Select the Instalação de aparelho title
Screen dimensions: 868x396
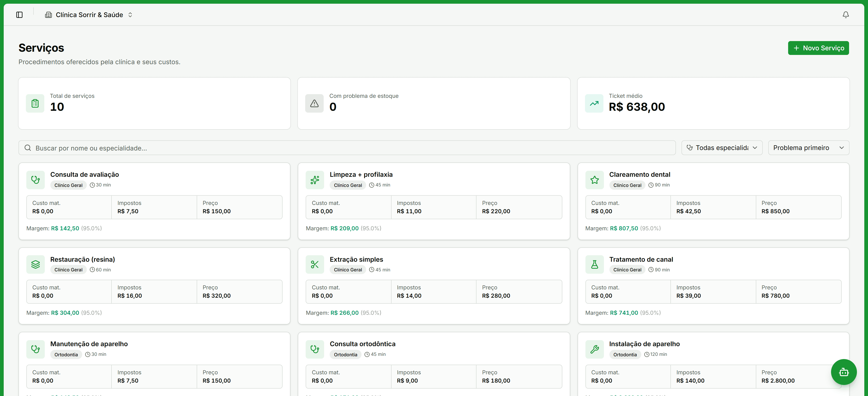(x=644, y=344)
